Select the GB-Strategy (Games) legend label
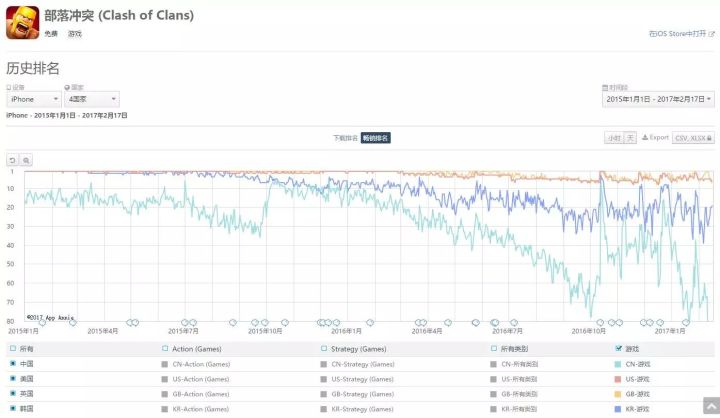 363,394
